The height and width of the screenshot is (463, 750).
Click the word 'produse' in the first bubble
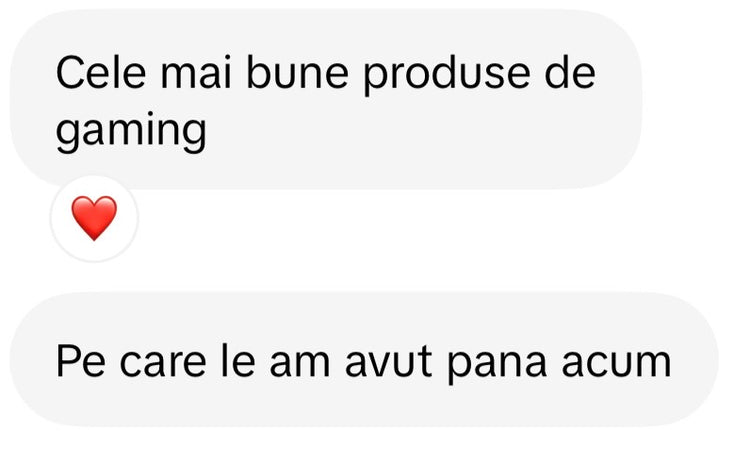click(x=446, y=75)
